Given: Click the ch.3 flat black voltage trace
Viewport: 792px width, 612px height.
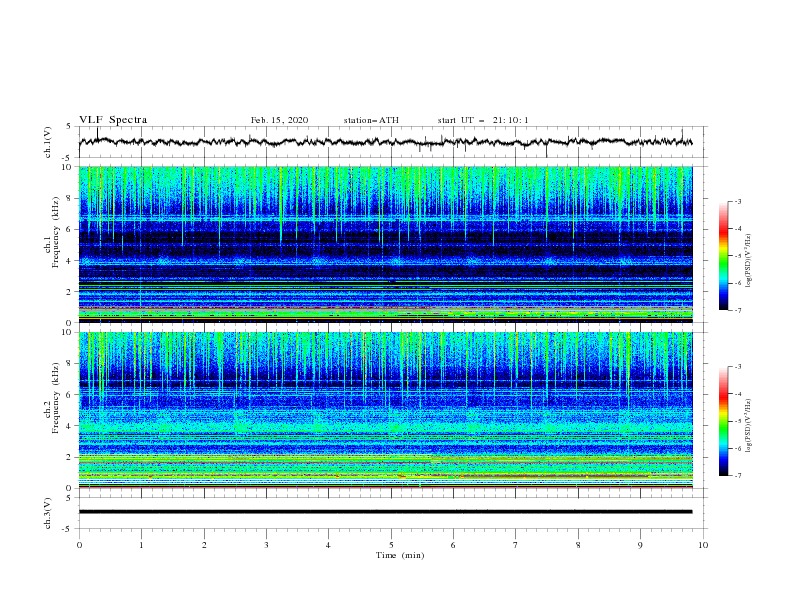Looking at the screenshot, I should pyautogui.click(x=385, y=512).
